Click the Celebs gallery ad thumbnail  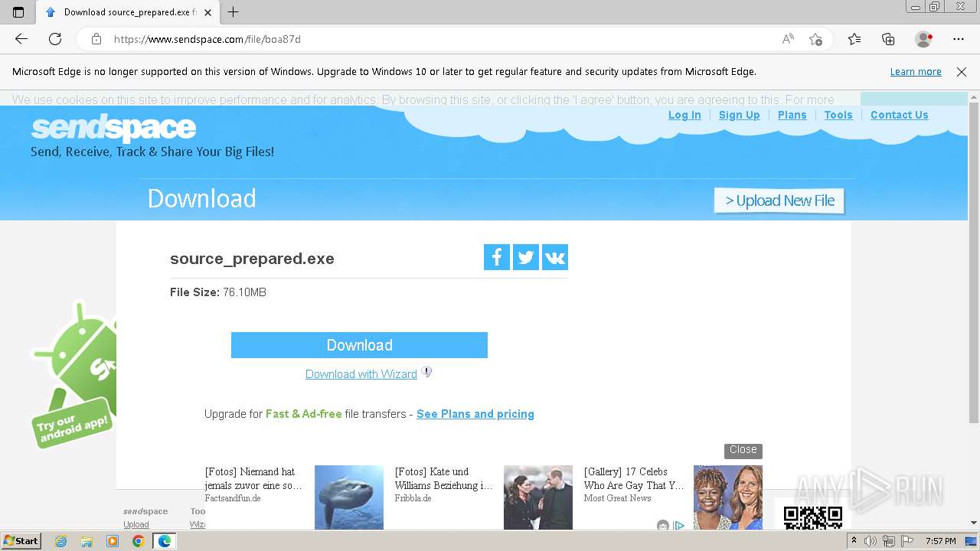[x=728, y=497]
